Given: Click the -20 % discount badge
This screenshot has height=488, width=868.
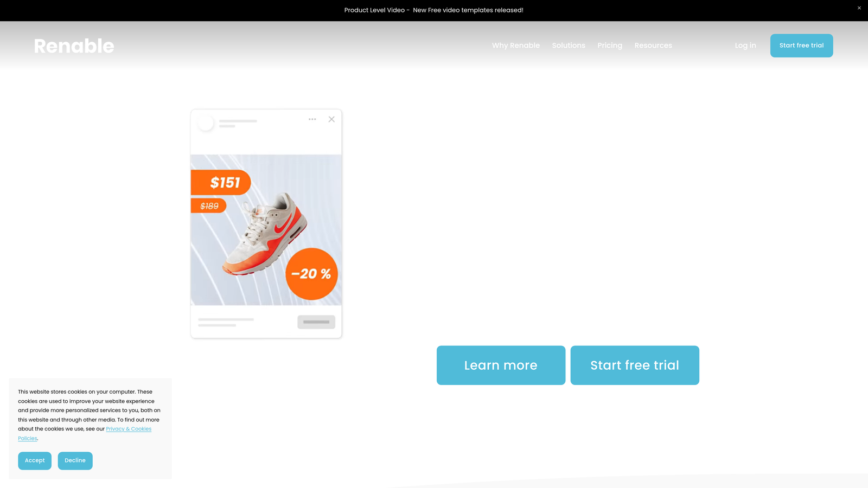Looking at the screenshot, I should coord(311,274).
